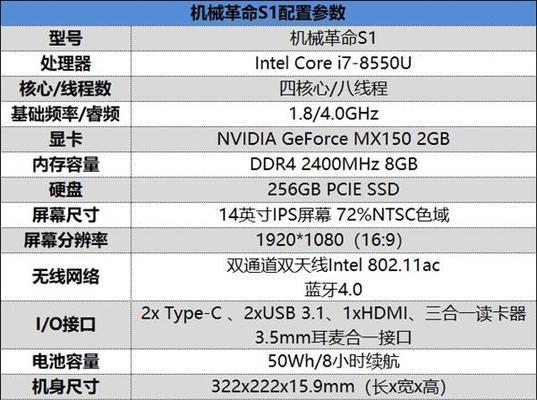Click the 机械革命S1 model value cell
The width and height of the screenshot is (537, 400).
tap(334, 38)
